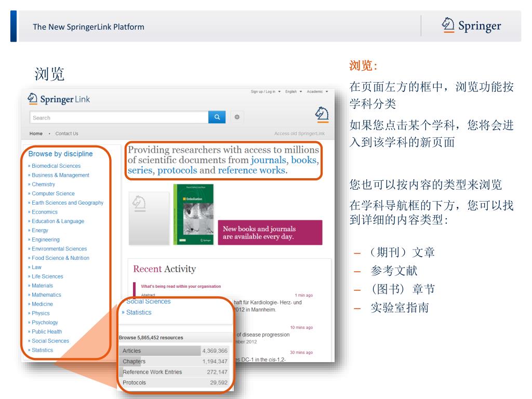The width and height of the screenshot is (532, 399).
Task: Open the Physics discipline link
Action: 41,313
